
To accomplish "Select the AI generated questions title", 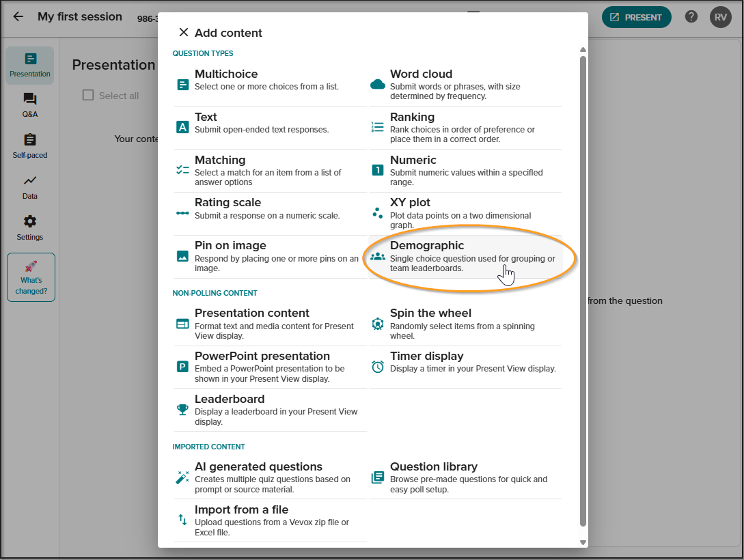I will pos(259,466).
